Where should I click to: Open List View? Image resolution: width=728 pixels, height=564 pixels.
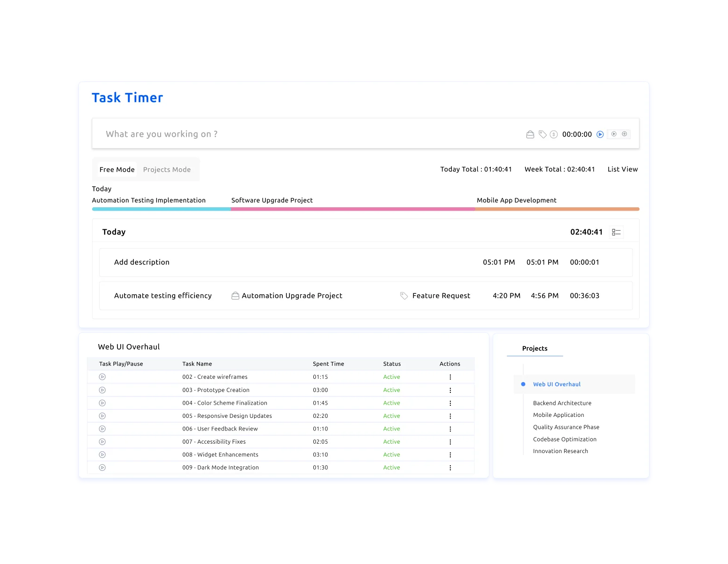tap(622, 169)
